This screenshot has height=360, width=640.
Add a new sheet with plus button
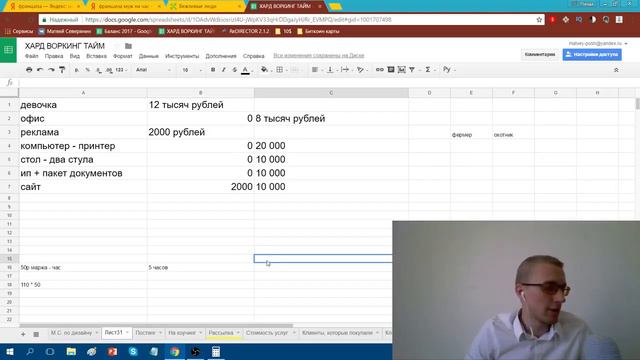tap(23, 334)
